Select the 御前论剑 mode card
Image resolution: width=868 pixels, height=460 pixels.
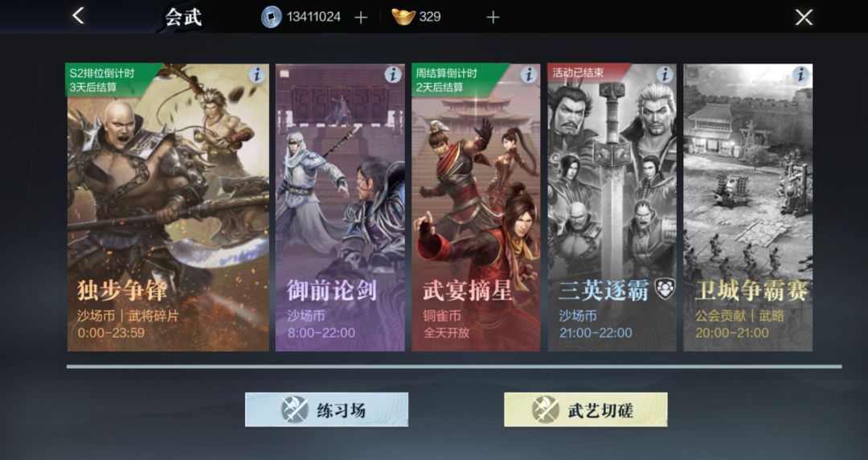(x=340, y=207)
